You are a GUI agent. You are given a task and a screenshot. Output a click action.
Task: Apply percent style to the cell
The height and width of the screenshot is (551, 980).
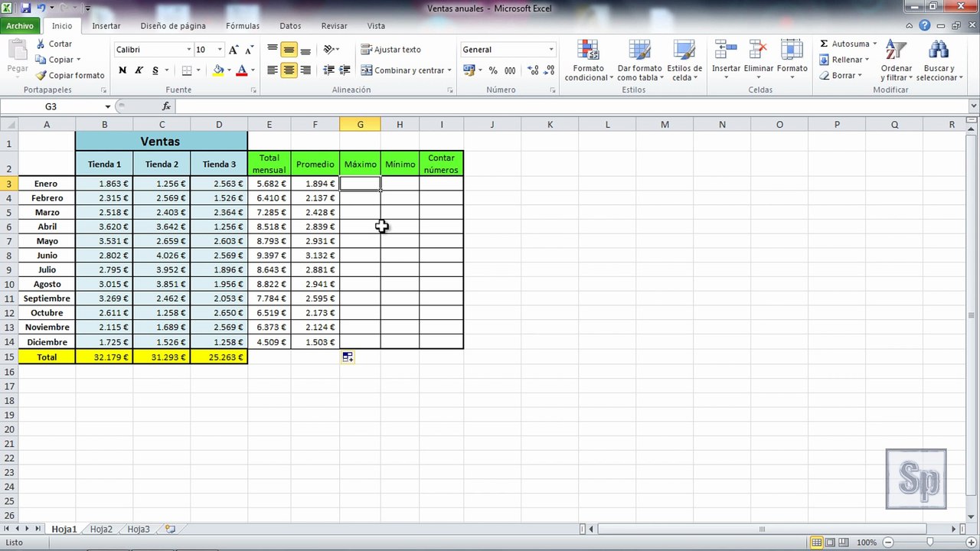[x=493, y=70]
